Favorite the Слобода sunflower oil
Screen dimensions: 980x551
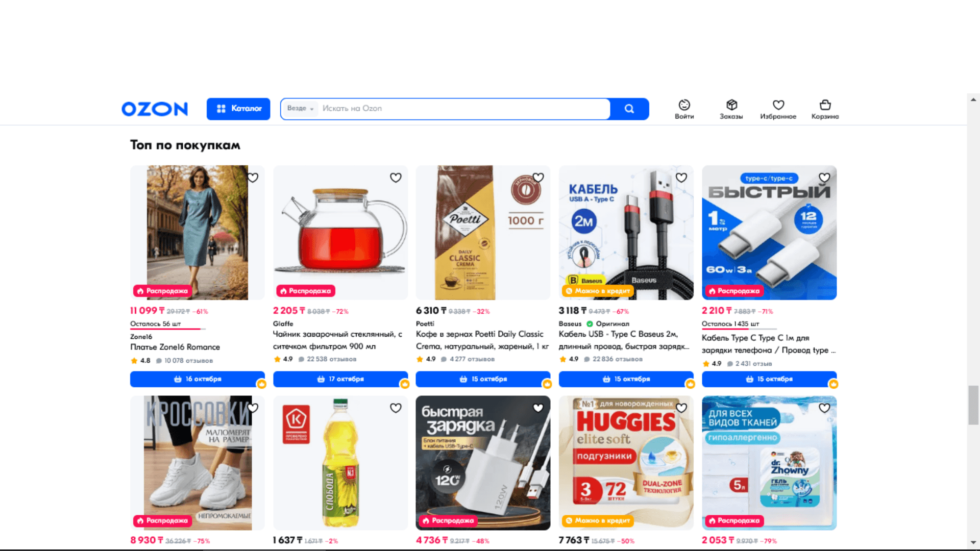tap(396, 408)
